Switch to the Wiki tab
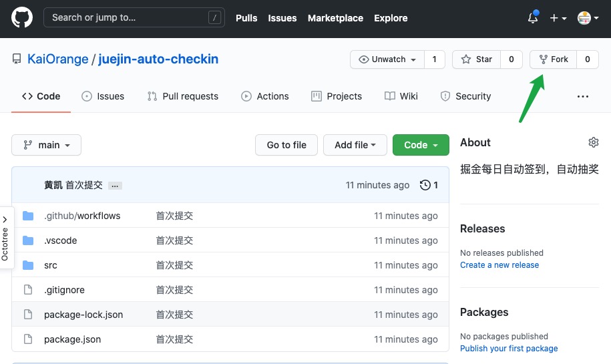This screenshot has width=611, height=364. point(401,96)
